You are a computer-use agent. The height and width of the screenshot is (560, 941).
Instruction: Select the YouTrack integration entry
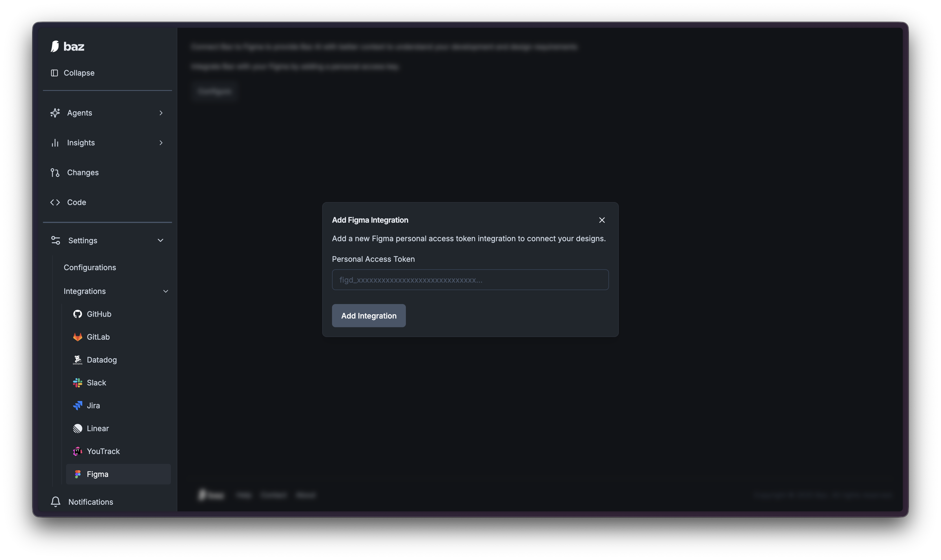tap(118, 451)
